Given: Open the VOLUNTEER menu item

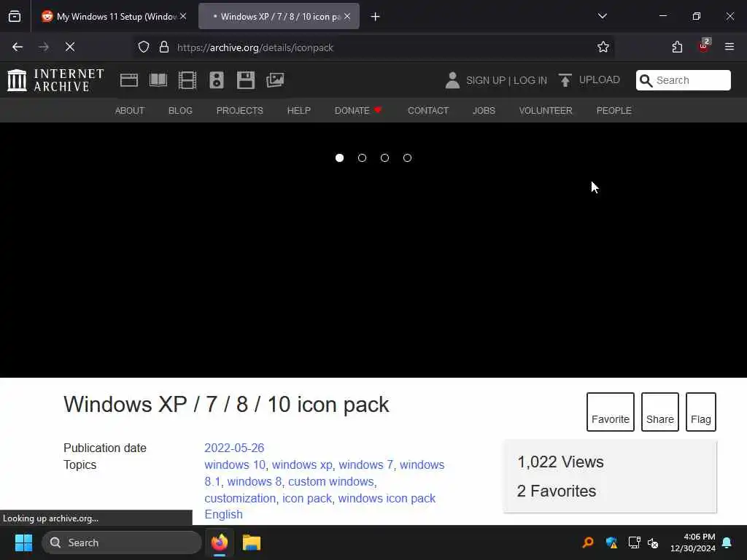Looking at the screenshot, I should pyautogui.click(x=546, y=111).
